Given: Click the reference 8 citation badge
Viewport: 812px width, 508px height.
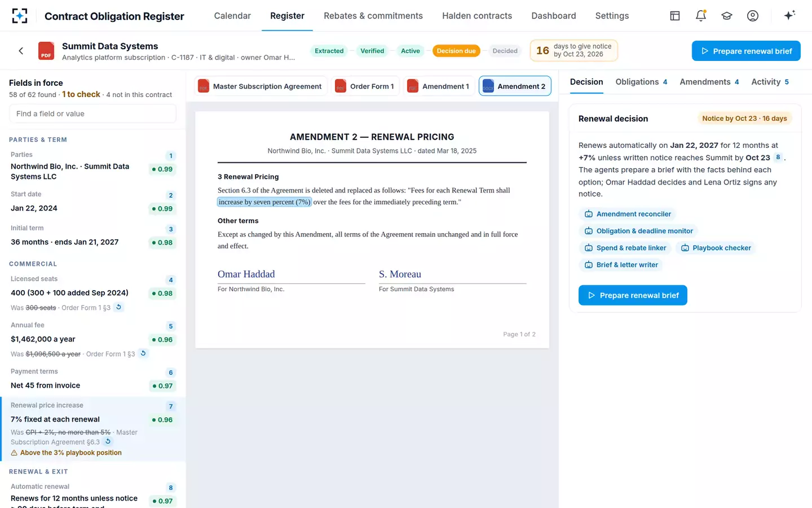Looking at the screenshot, I should click(x=778, y=157).
